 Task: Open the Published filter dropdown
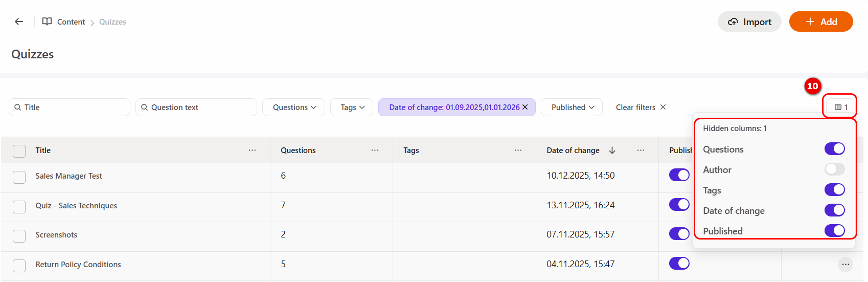tap(572, 107)
